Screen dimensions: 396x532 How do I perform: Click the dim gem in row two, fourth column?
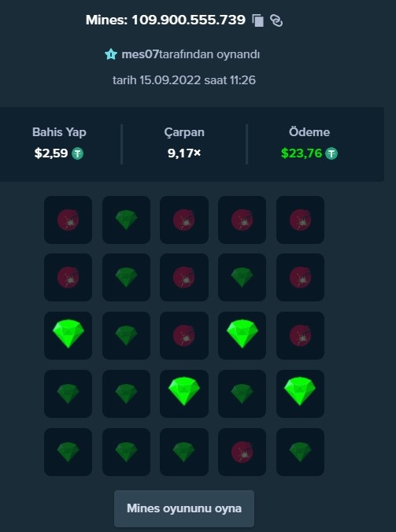tap(242, 277)
